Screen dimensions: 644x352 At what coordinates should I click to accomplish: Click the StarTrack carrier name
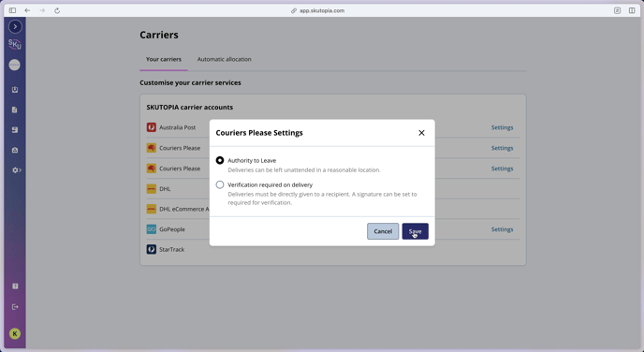point(171,249)
